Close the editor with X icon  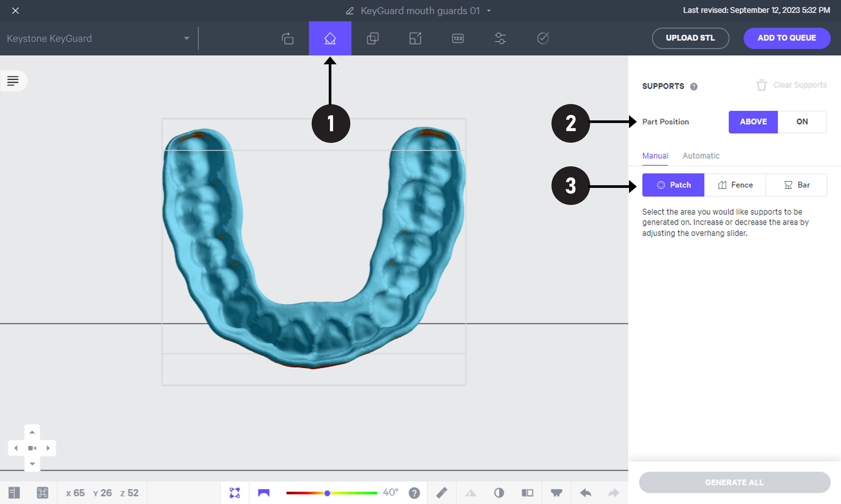point(15,11)
